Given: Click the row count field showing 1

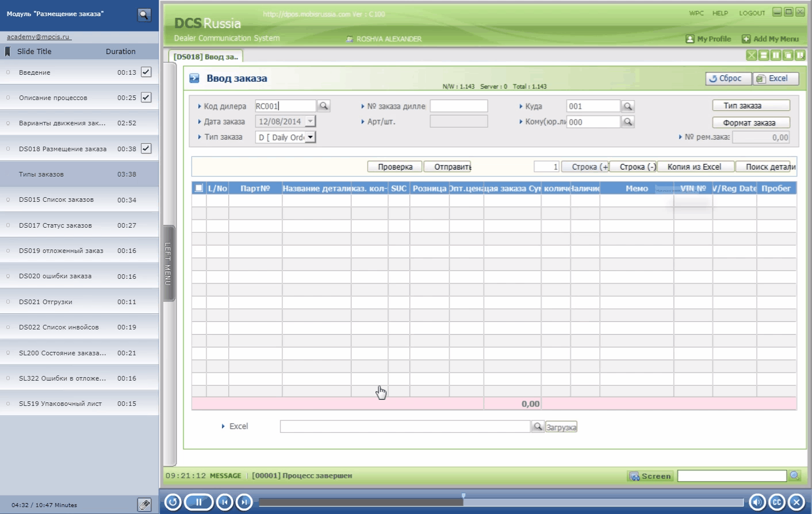Looking at the screenshot, I should click(546, 167).
